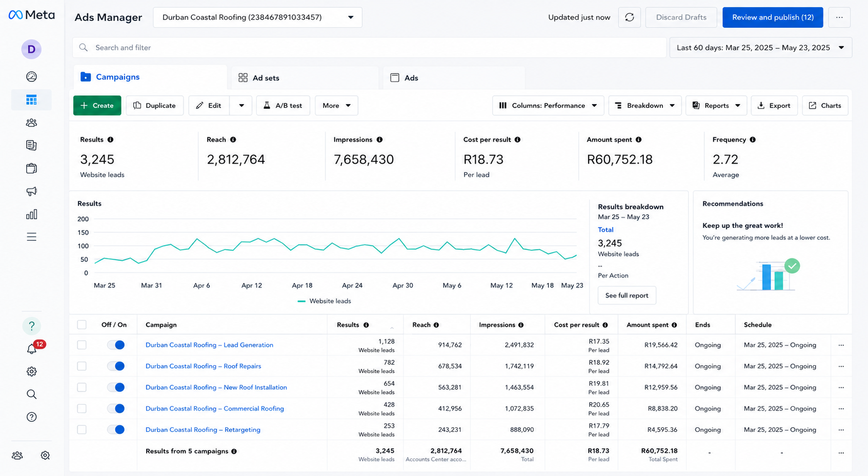The width and height of the screenshot is (868, 476).
Task: Open the Audiences people icon in sidebar
Action: (x=31, y=123)
